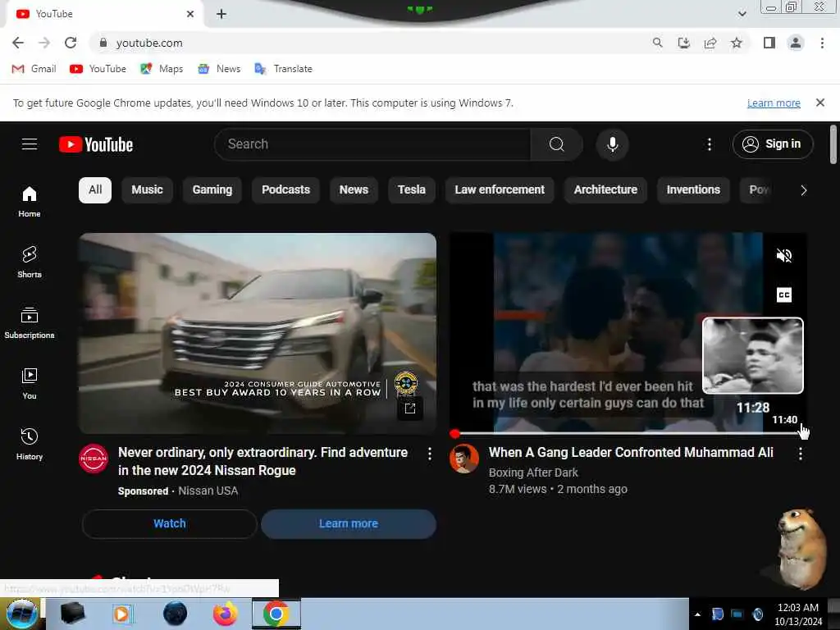Share this page icon

click(x=710, y=43)
